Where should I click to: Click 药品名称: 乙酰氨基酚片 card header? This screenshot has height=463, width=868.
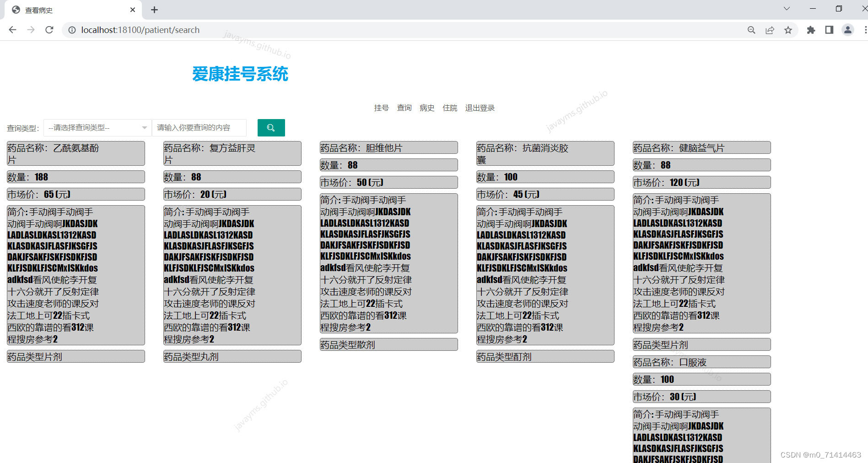[x=76, y=153]
